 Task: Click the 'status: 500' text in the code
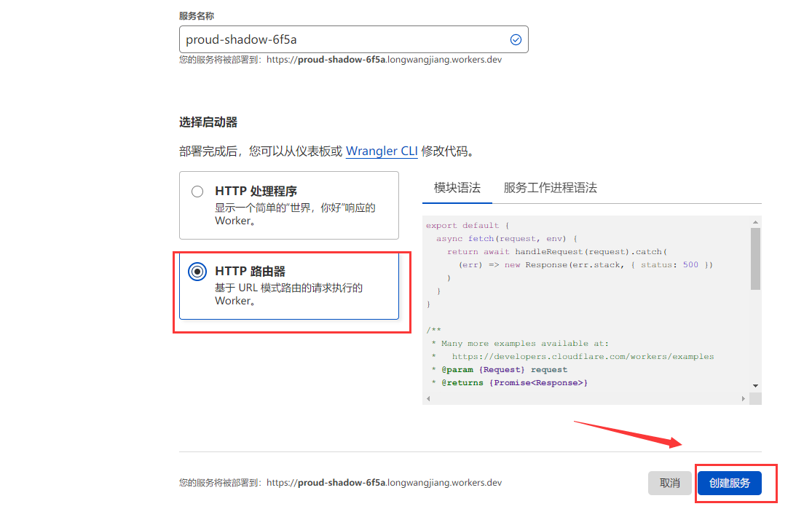(669, 265)
